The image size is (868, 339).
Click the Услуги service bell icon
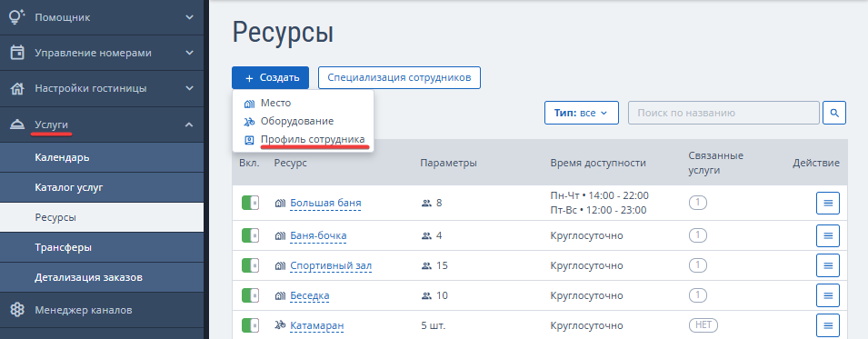(x=17, y=125)
